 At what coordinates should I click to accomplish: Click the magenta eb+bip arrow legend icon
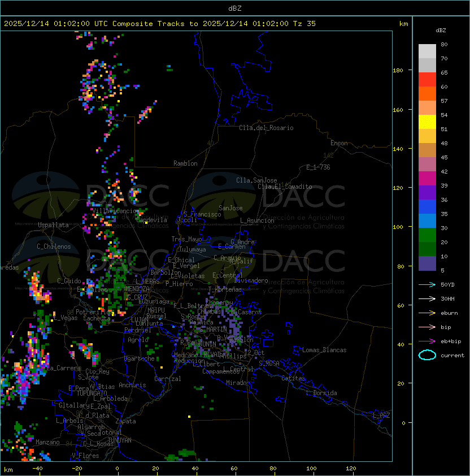(x=427, y=341)
